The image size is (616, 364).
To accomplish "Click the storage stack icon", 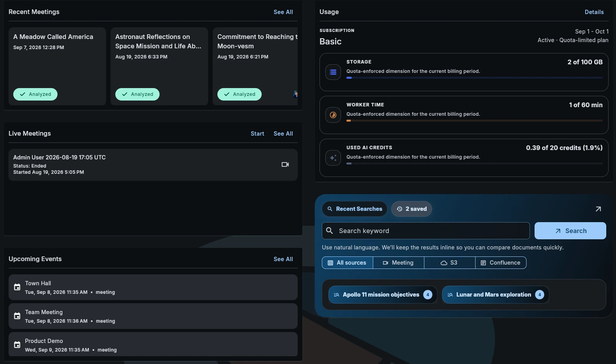I will (333, 72).
